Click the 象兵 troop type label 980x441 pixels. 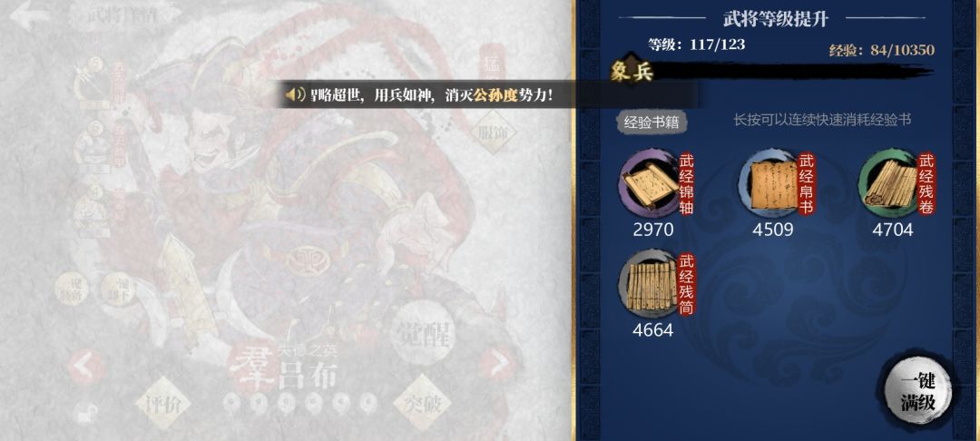(632, 72)
